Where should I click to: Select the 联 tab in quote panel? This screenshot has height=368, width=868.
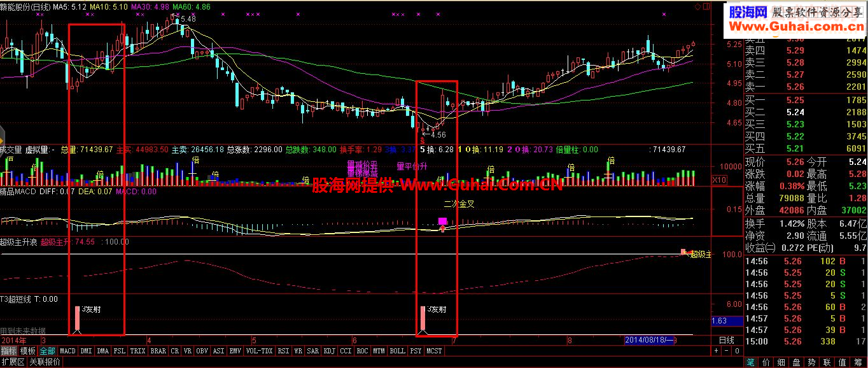click(x=827, y=362)
